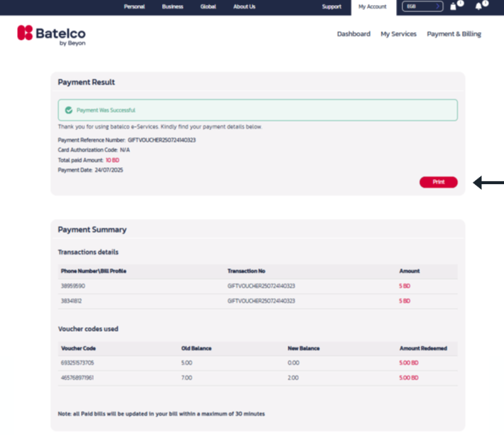Click old balance 5.00 value
504x435 pixels.
point(187,362)
